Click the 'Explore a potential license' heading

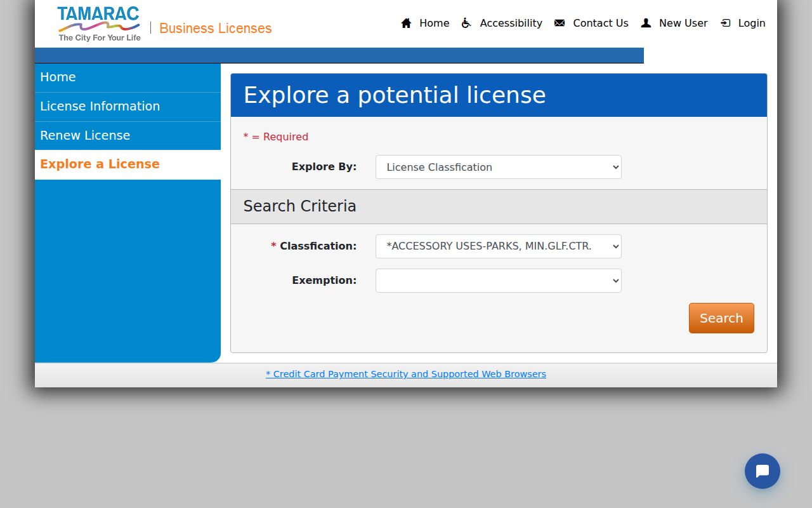tap(395, 95)
